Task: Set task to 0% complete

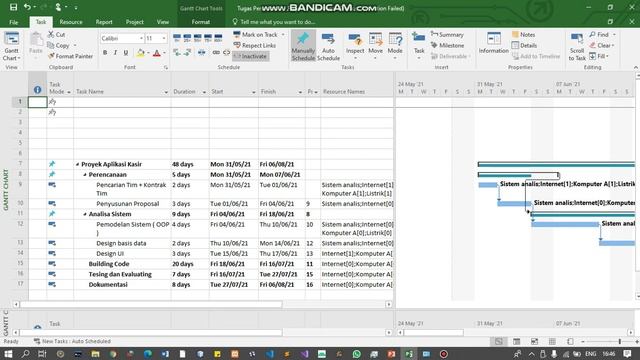Action: 177,38
